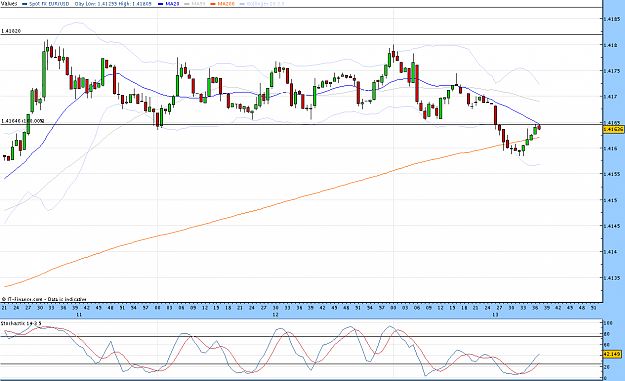Select the 1.41820 horizontal line label
Screen dimensions: 625x381
[11, 31]
